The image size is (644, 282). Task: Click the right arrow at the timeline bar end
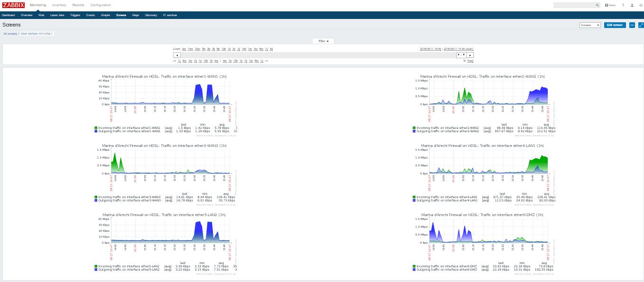tap(470, 55)
